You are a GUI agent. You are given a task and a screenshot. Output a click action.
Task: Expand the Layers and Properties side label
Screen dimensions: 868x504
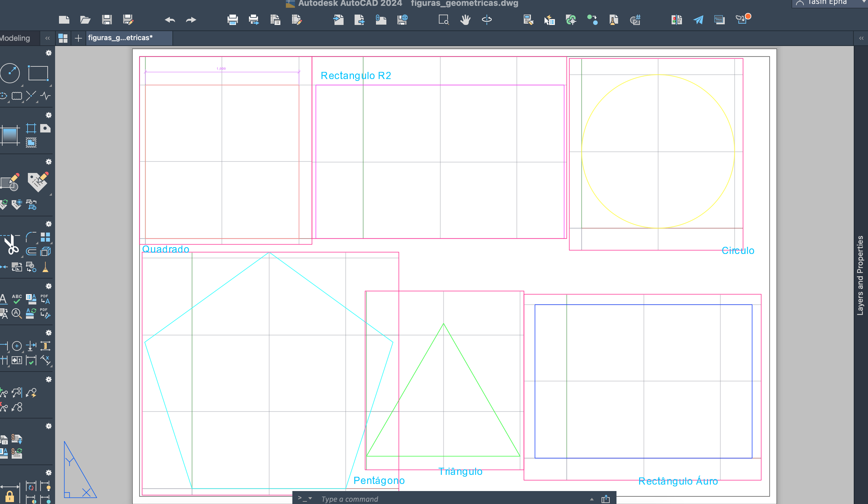(860, 275)
